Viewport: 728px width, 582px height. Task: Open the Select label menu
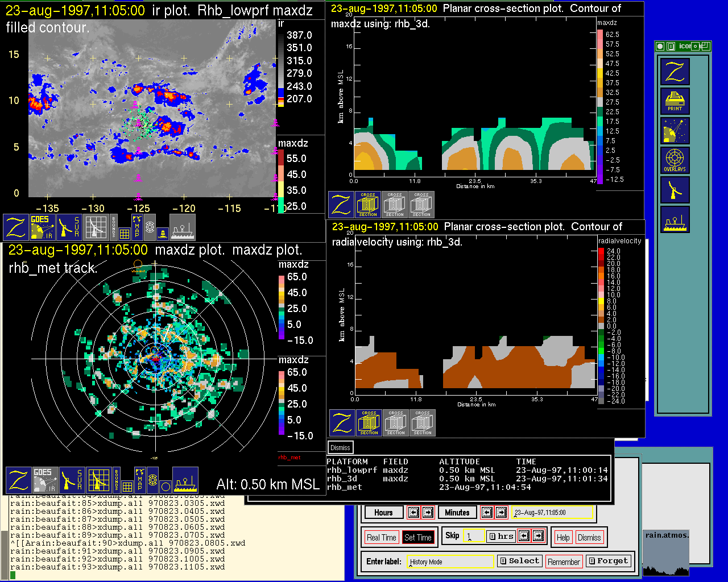point(519,561)
